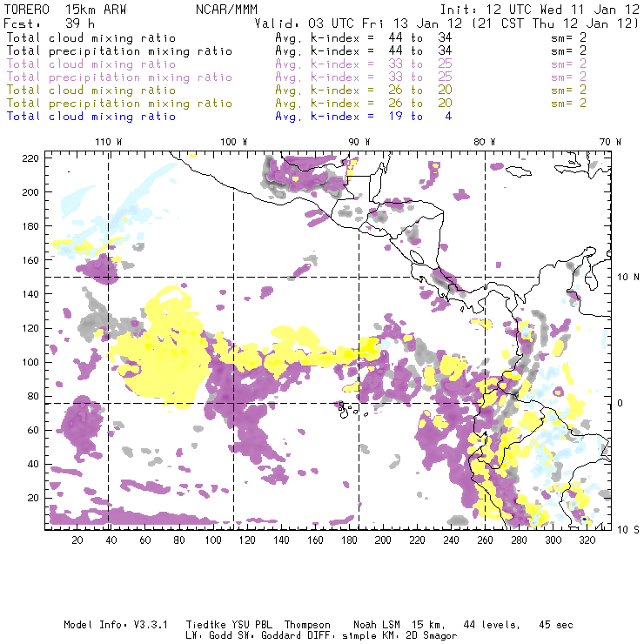This screenshot has height=644, width=644.
Task: Select blue "Total cloud mixing ratio" legend entry
Action: [91, 117]
